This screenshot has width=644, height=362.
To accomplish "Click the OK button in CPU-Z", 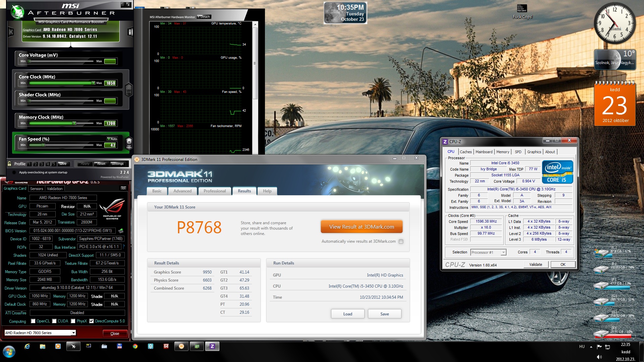I will tap(563, 264).
